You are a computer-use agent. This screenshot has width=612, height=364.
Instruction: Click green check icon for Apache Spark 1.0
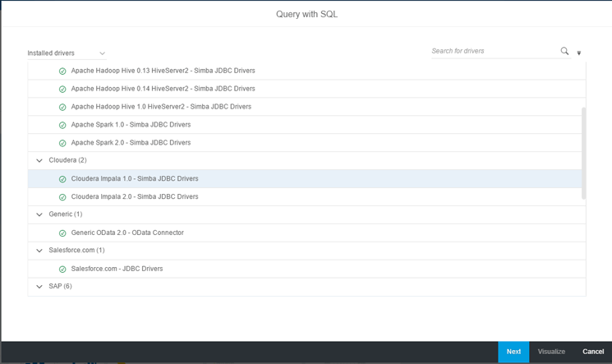[x=62, y=125]
